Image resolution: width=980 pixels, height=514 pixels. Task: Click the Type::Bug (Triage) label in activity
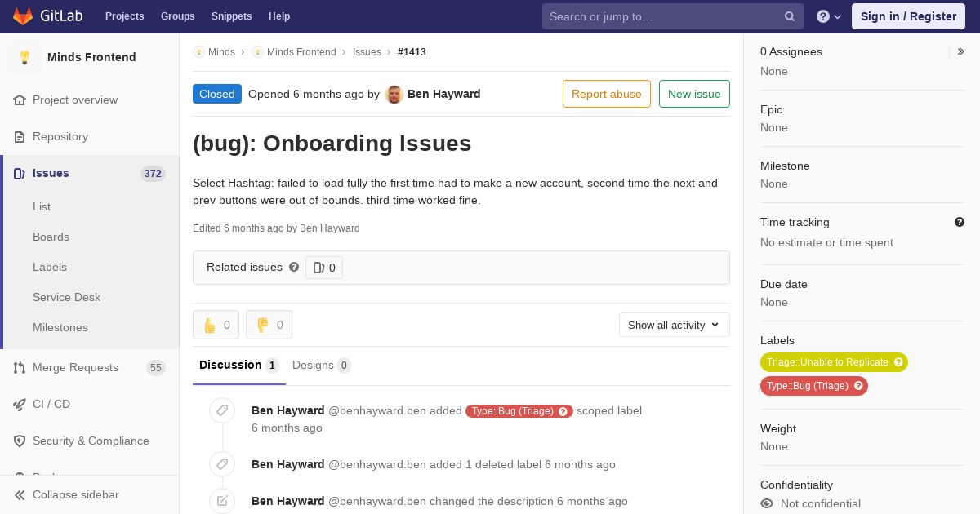pos(513,411)
